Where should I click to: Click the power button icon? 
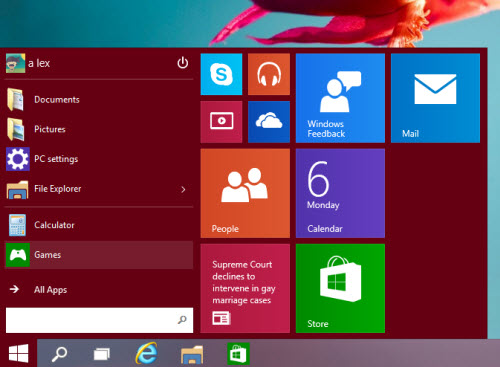click(x=182, y=63)
